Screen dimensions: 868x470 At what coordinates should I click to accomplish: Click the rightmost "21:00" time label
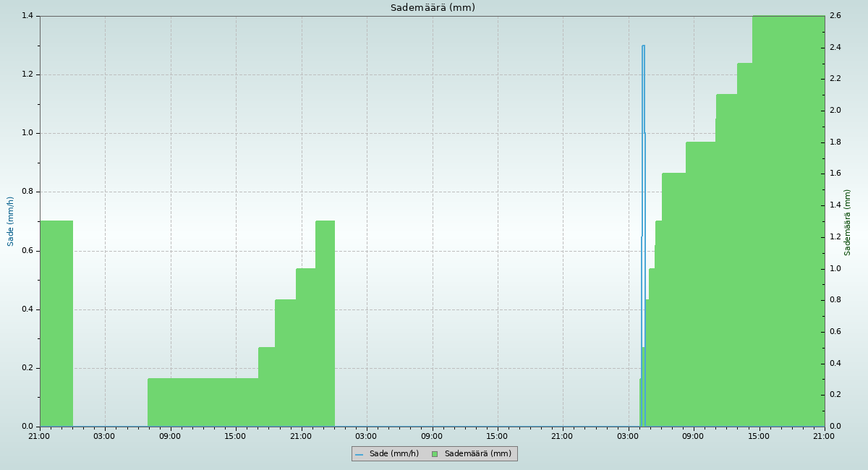tap(824, 436)
